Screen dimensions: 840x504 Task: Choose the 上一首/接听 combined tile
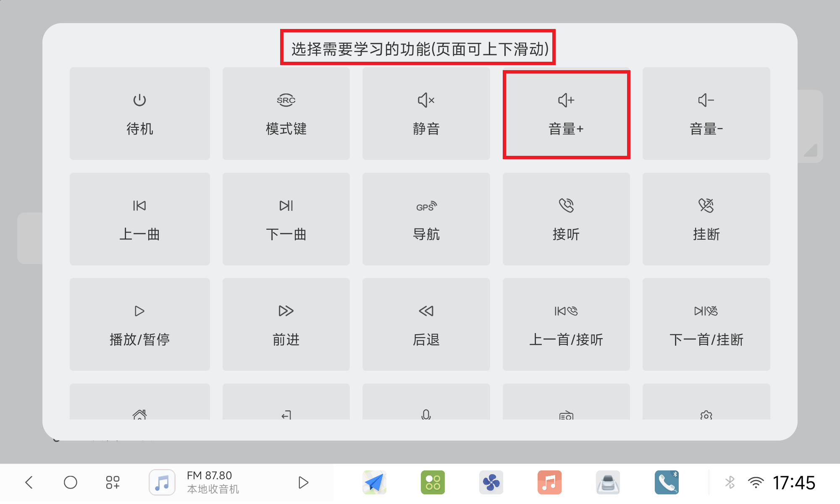click(x=566, y=324)
